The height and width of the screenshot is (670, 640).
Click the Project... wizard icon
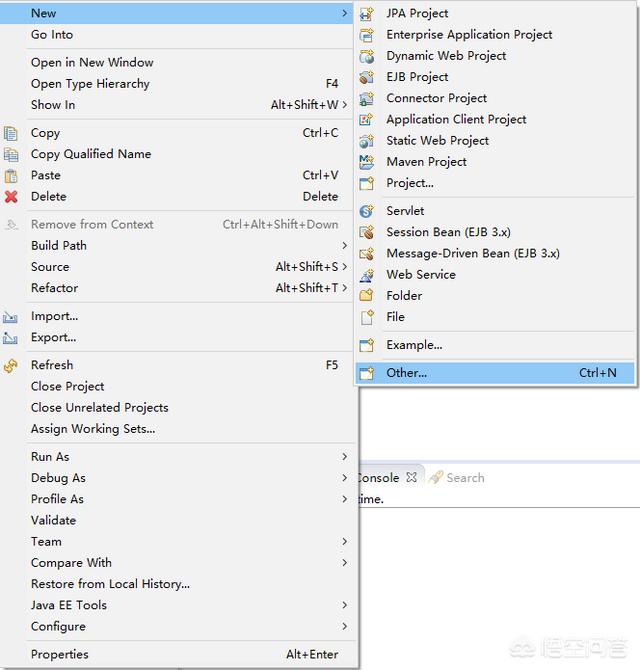point(367,183)
